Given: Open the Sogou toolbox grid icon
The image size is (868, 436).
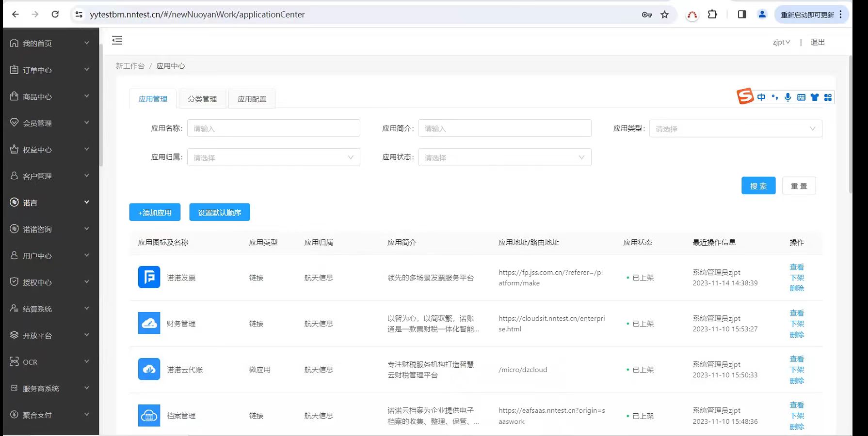Looking at the screenshot, I should pyautogui.click(x=828, y=97).
